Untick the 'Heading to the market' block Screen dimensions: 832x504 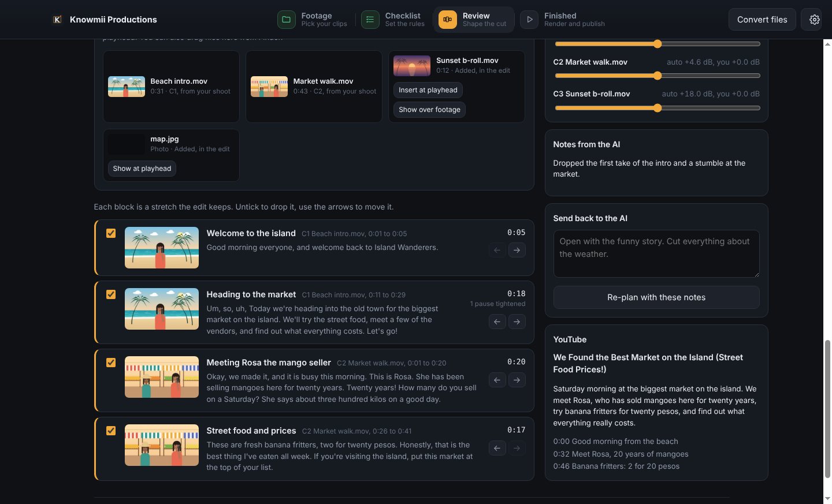click(111, 294)
